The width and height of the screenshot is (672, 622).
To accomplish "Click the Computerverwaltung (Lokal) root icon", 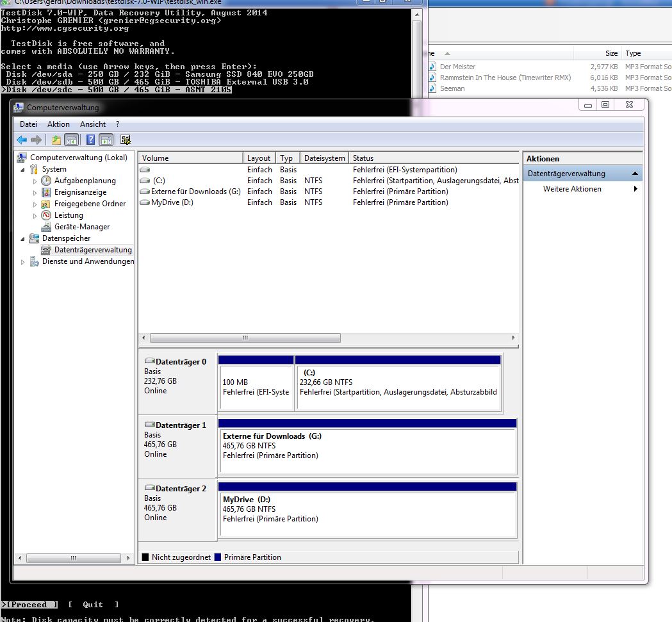I will [x=22, y=158].
